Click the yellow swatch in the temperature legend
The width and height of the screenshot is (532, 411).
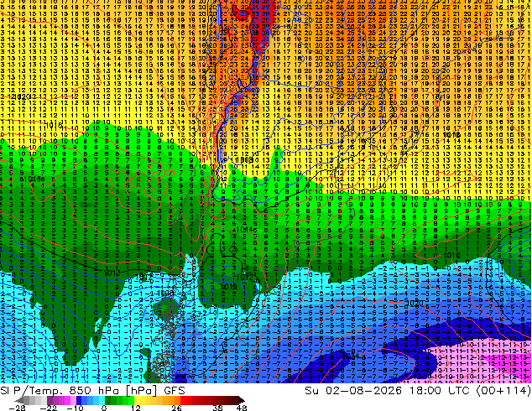(137, 400)
